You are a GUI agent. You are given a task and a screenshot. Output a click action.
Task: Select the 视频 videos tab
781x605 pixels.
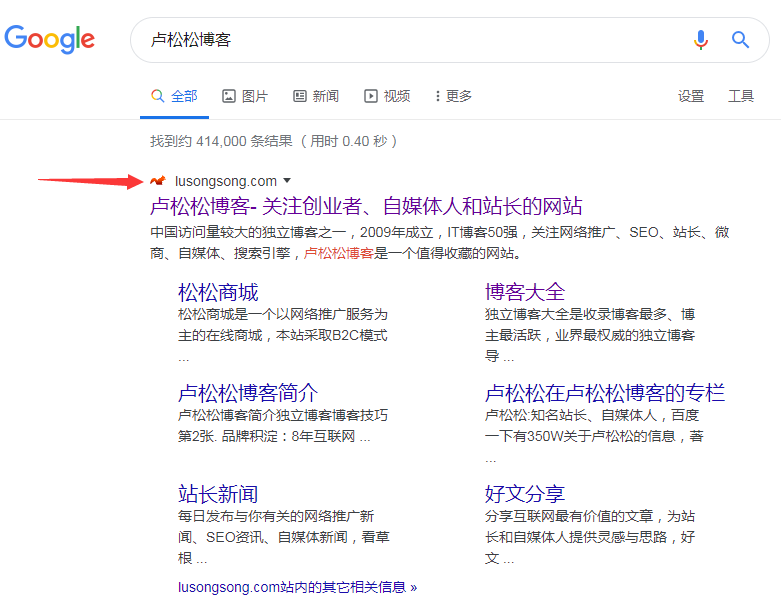[387, 96]
